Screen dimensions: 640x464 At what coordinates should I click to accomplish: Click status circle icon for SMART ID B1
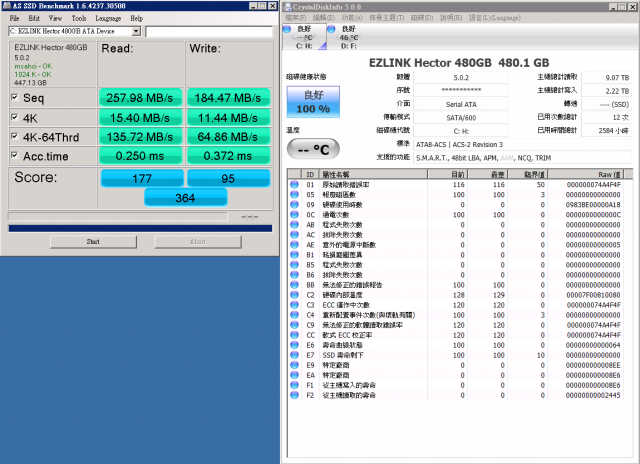click(294, 255)
